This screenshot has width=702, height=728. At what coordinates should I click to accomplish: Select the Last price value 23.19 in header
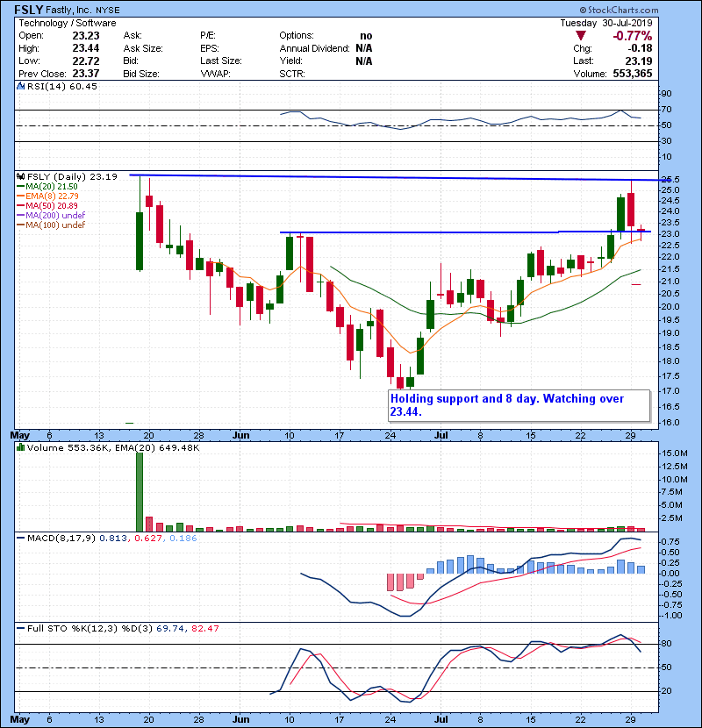point(639,61)
